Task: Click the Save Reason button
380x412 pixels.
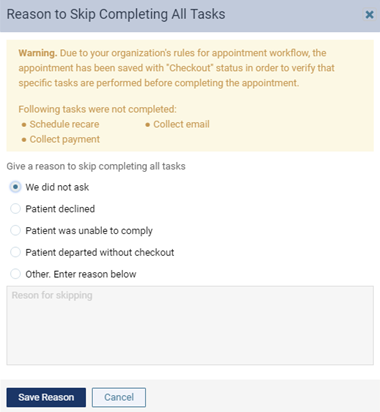Action: point(46,397)
